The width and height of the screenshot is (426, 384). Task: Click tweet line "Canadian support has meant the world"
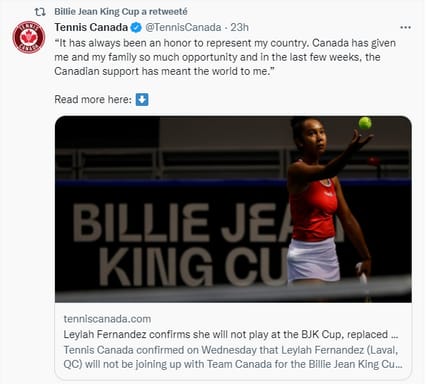pos(164,71)
